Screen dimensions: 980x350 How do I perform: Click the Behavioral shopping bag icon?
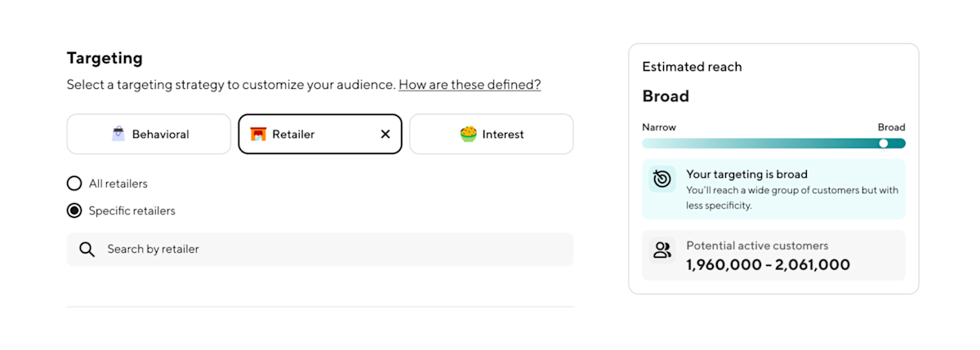tap(118, 134)
